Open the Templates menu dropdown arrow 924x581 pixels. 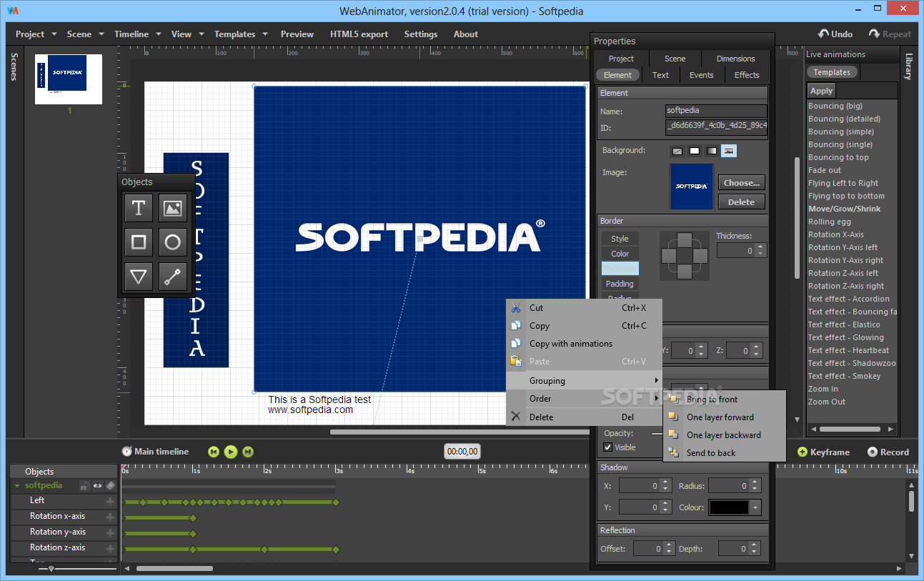pos(265,34)
